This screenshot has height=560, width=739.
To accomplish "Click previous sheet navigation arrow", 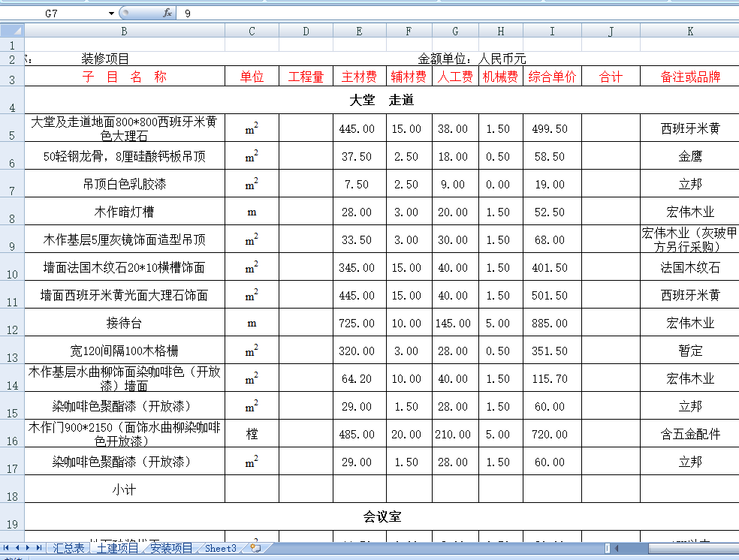I will [x=17, y=548].
